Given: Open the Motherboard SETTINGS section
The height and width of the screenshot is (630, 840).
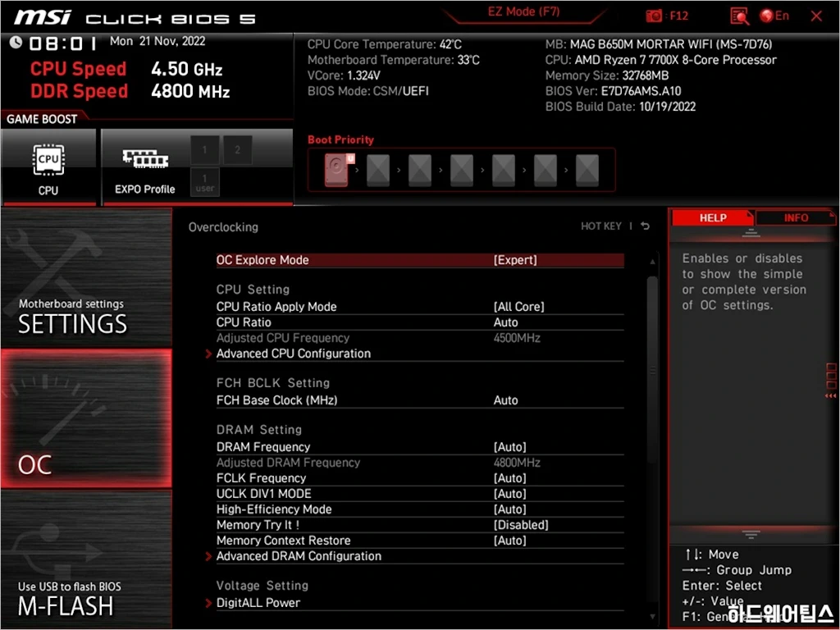Looking at the screenshot, I should (x=86, y=278).
